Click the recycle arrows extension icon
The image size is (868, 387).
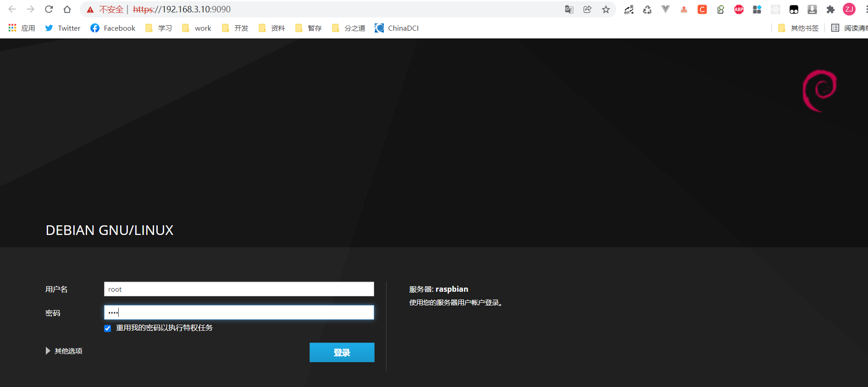point(647,10)
